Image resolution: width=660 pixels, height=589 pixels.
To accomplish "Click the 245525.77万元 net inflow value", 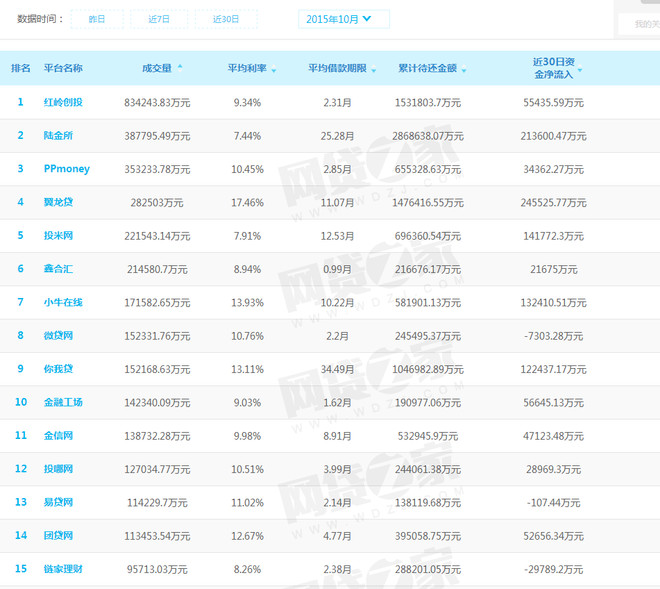I will (554, 203).
